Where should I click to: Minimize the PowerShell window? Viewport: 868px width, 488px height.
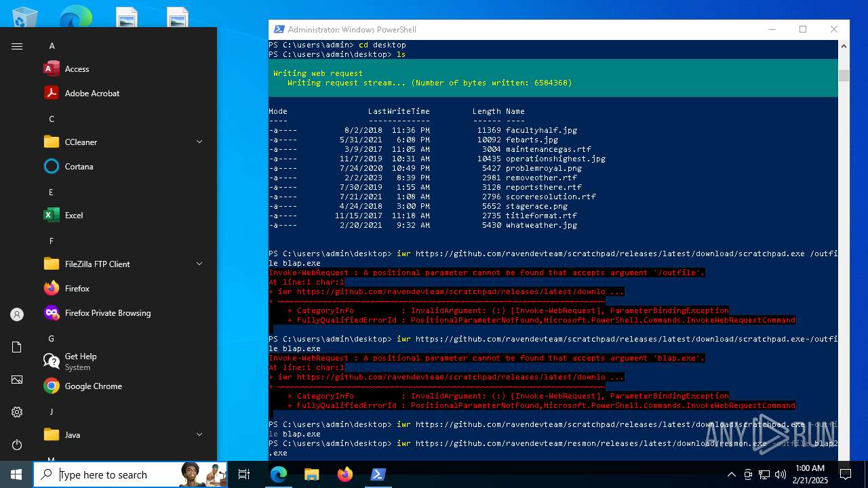tap(772, 29)
